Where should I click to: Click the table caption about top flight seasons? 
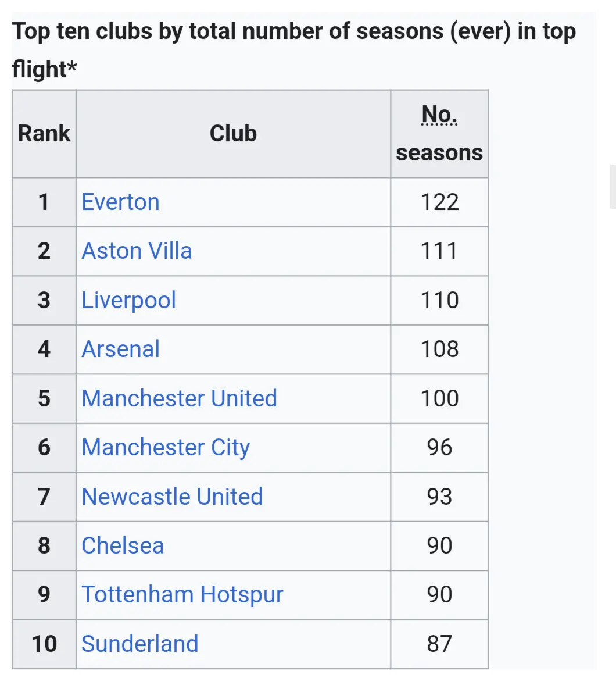[x=293, y=50]
